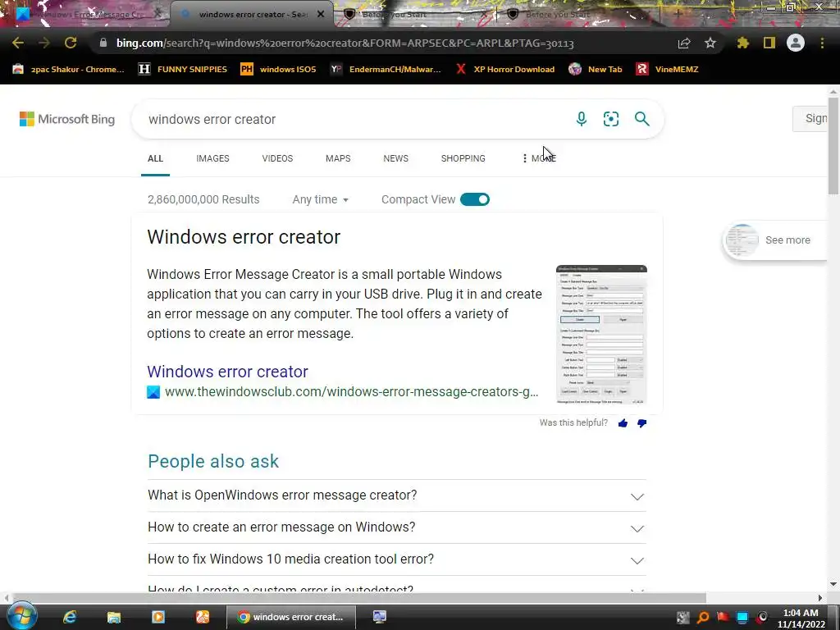The width and height of the screenshot is (840, 630).
Task: Click the Sign in button
Action: point(810,118)
